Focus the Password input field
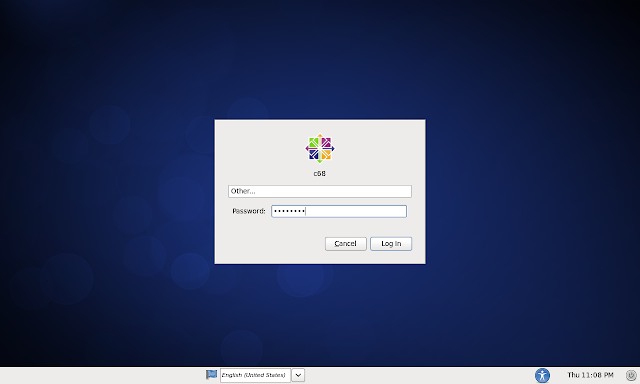The image size is (640, 384). point(339,211)
